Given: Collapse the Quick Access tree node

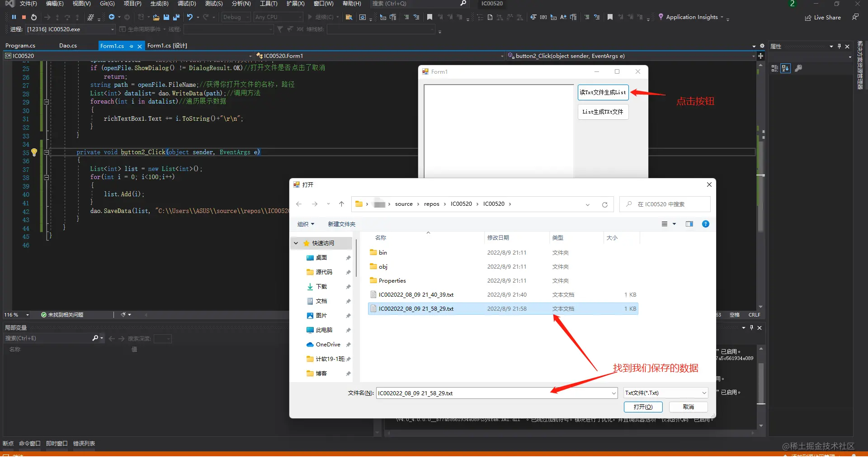Looking at the screenshot, I should pos(296,243).
